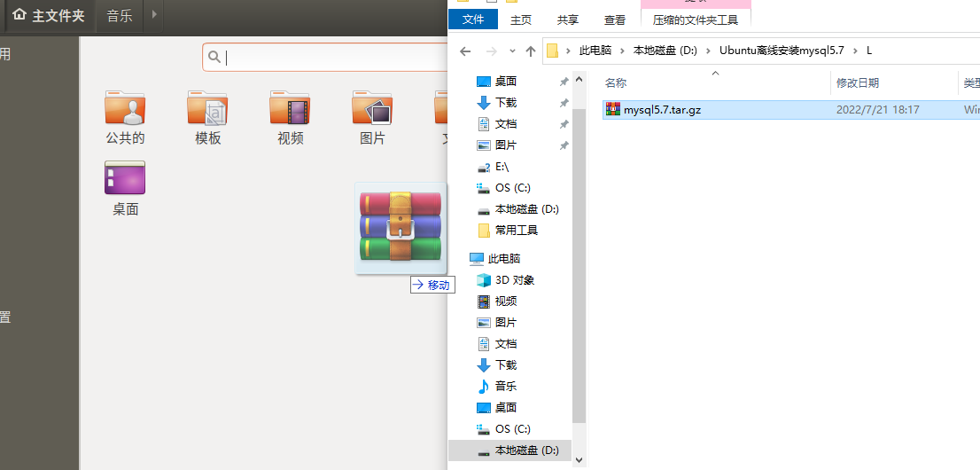
Task: Click the date 2022/7/21 18:17 cell
Action: pyautogui.click(x=877, y=110)
